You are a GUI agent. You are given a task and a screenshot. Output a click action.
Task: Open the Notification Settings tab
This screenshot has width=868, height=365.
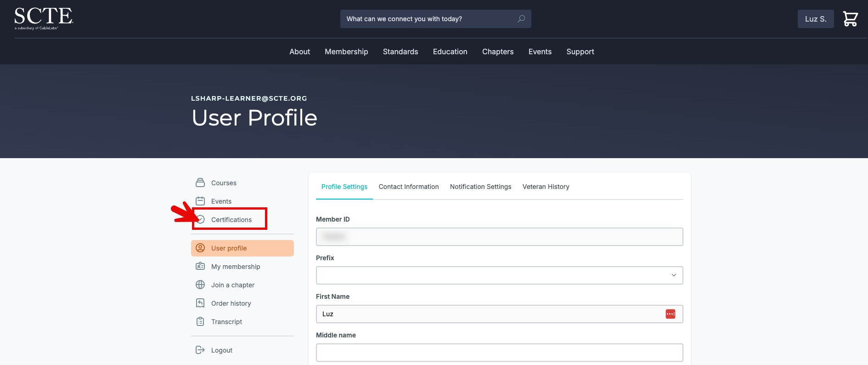coord(480,187)
